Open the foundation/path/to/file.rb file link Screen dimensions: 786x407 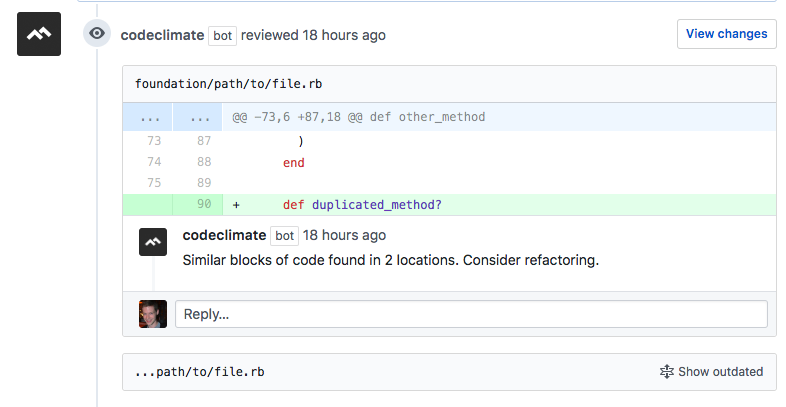coord(218,83)
